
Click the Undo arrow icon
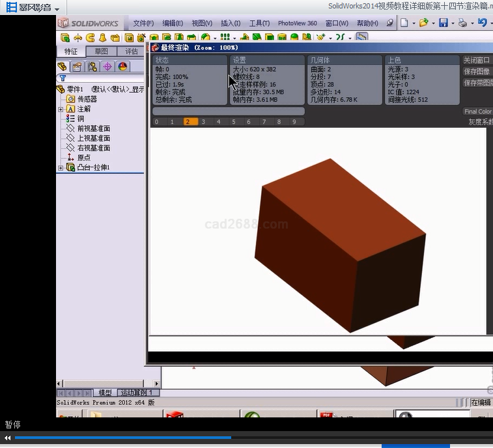click(481, 23)
